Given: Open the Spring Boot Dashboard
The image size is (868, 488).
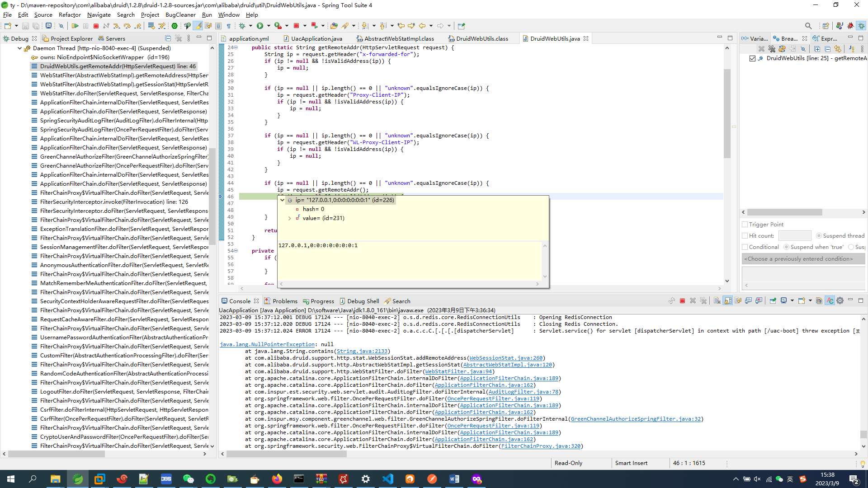Looking at the screenshot, I should 175,26.
